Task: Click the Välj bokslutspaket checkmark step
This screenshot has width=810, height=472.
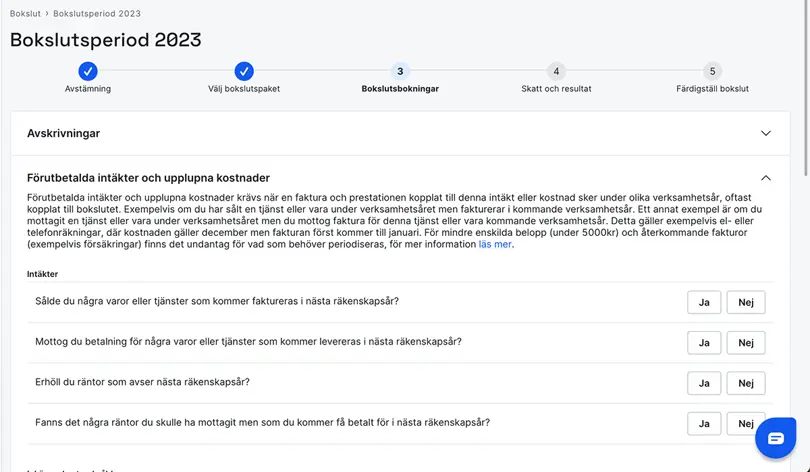Action: pyautogui.click(x=244, y=71)
